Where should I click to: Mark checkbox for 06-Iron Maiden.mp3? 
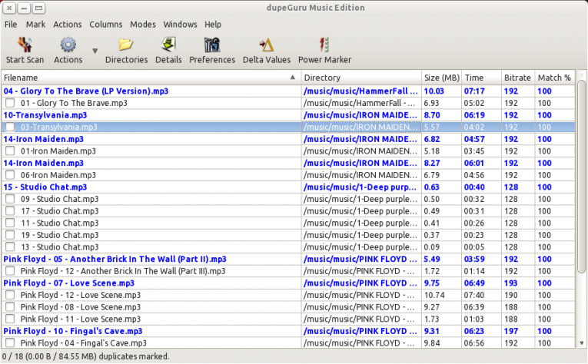[x=10, y=175]
